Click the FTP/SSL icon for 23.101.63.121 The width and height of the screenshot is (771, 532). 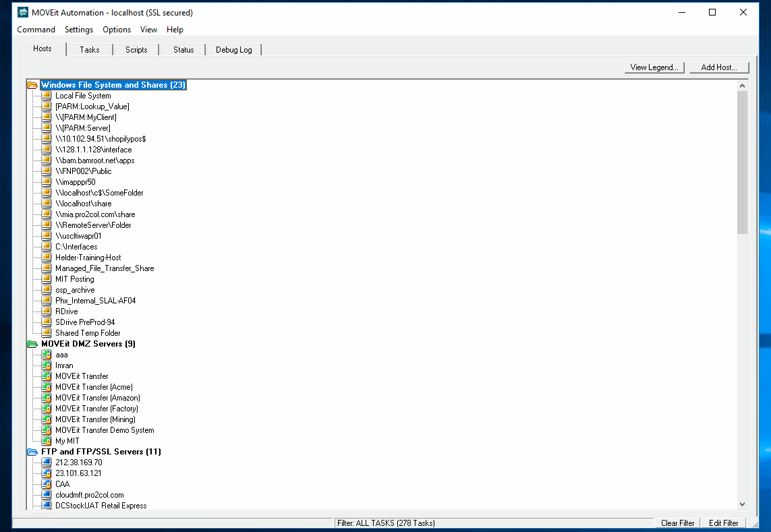point(47,473)
